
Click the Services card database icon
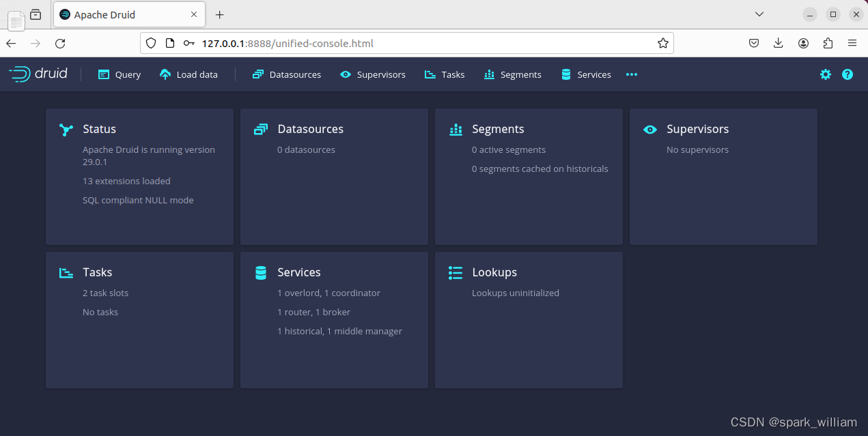coord(260,273)
